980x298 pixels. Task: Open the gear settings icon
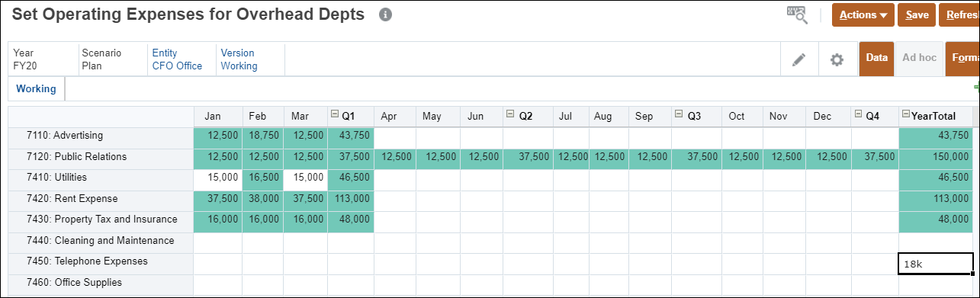[x=837, y=59]
